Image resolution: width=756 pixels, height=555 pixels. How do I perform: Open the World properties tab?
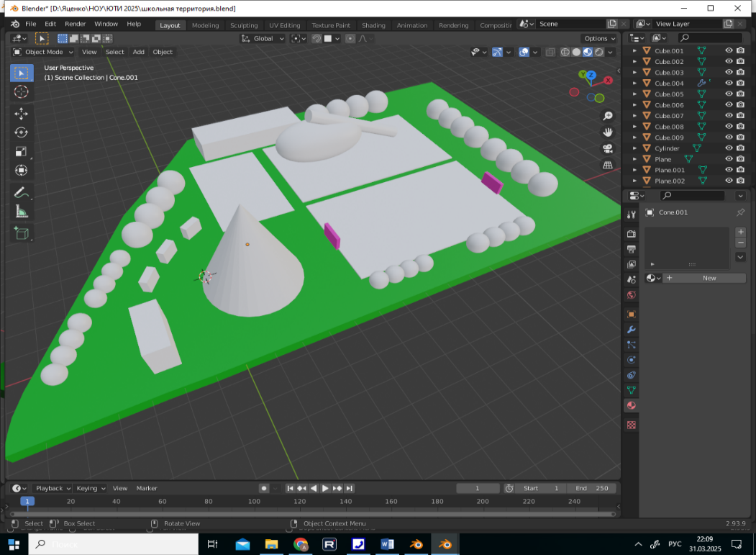[x=632, y=294]
